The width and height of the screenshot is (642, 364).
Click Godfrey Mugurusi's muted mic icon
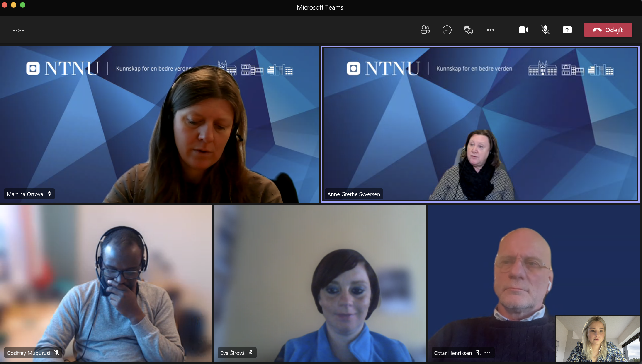click(x=57, y=353)
